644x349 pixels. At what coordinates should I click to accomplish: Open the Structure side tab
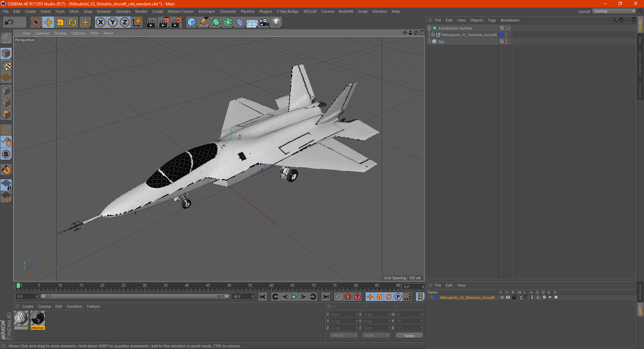pos(640,90)
